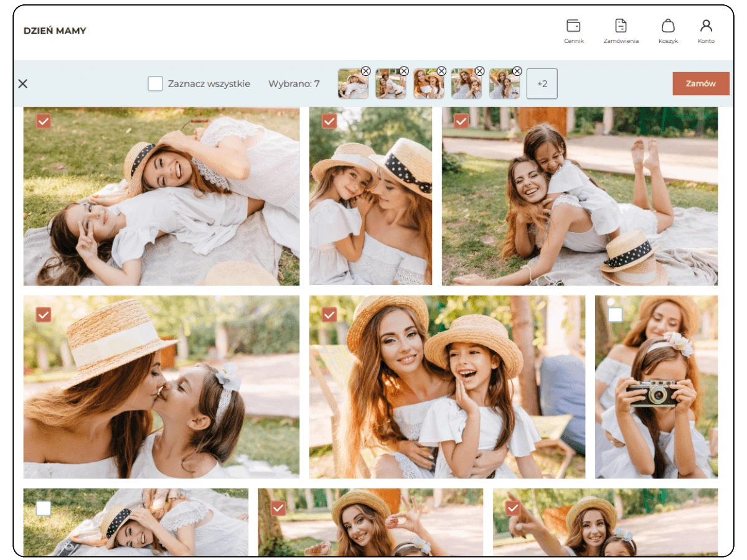Check the photo of girl holding camera
Viewport: 747px width, 560px height.
click(x=615, y=315)
